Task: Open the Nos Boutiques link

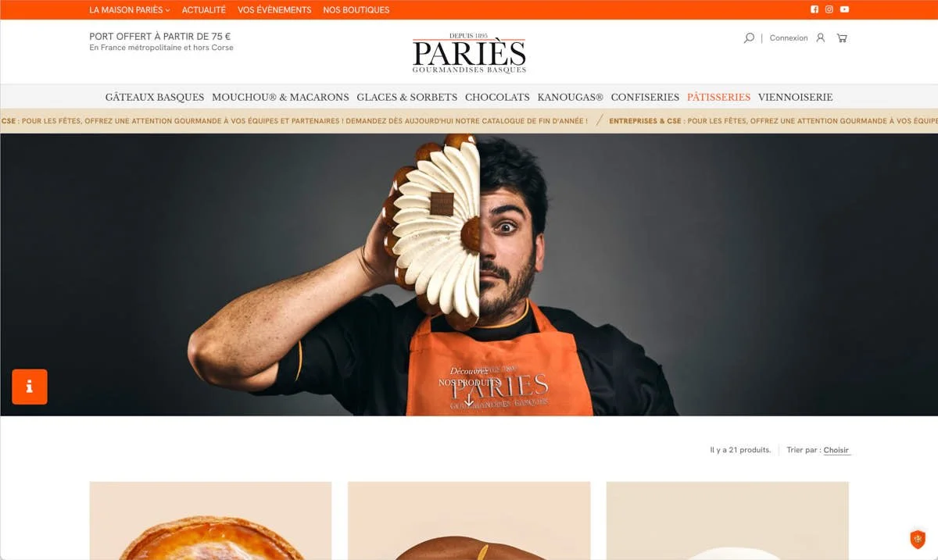Action: click(356, 10)
